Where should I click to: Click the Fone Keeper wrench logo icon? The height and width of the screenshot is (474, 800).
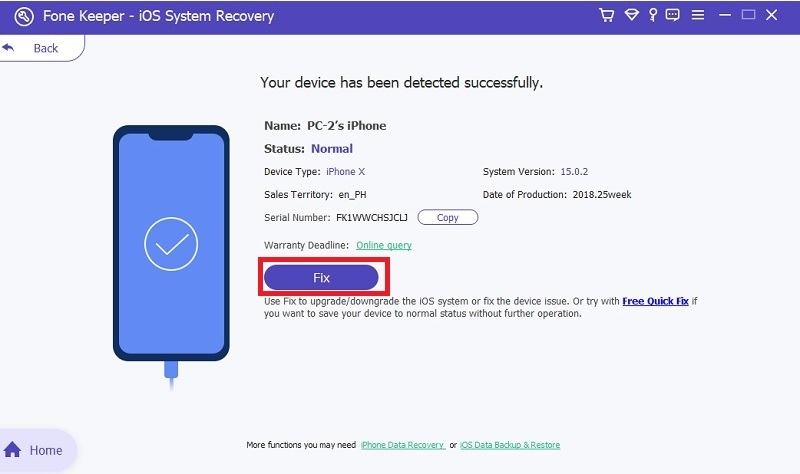pyautogui.click(x=23, y=16)
